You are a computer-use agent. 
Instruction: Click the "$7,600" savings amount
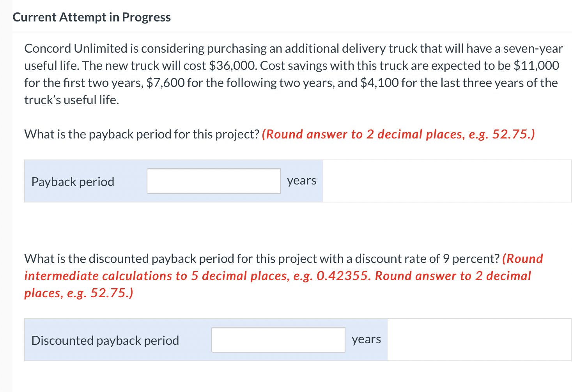pyautogui.click(x=165, y=83)
